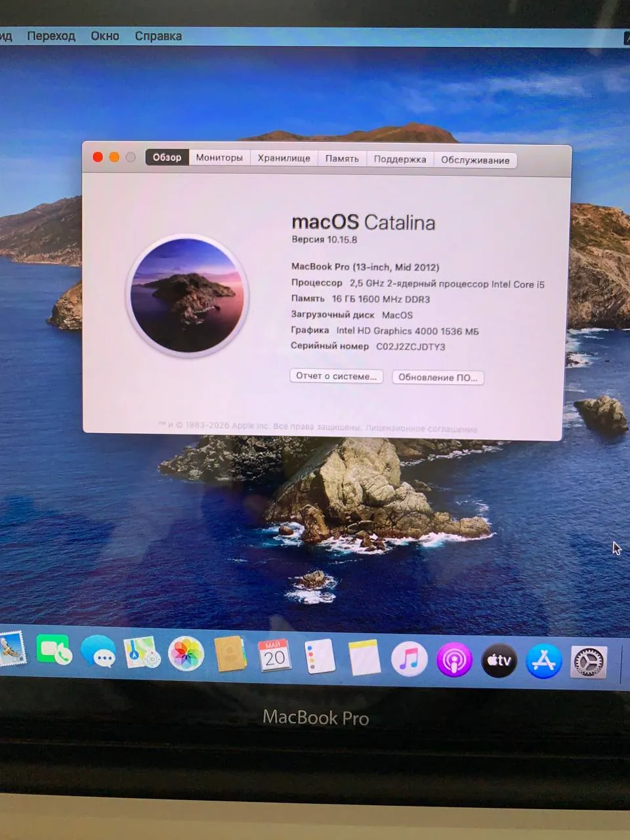Switch to the Мониторы tab
This screenshot has height=840, width=630.
(x=219, y=157)
